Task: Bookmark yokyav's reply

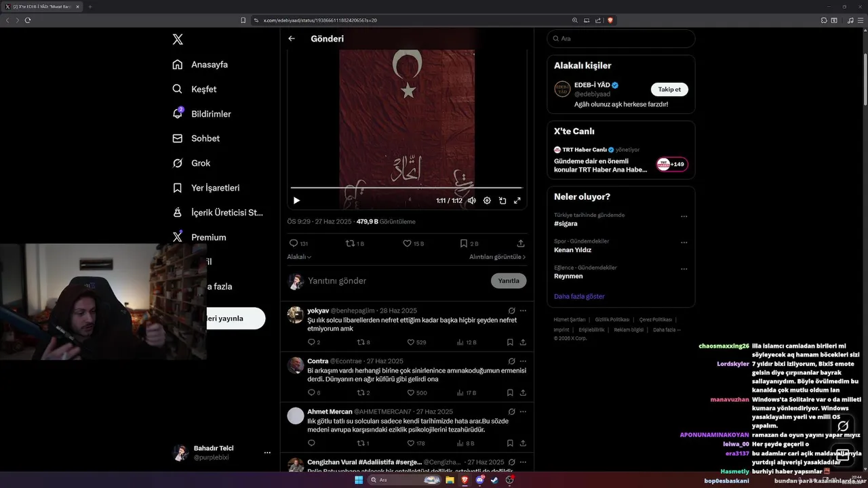Action: click(510, 342)
